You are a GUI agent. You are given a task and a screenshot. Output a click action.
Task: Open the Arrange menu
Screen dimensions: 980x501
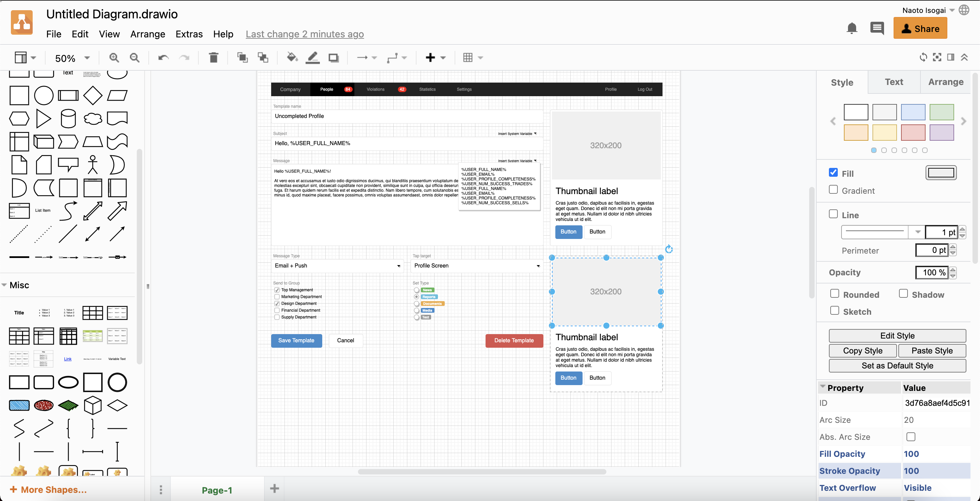click(148, 34)
